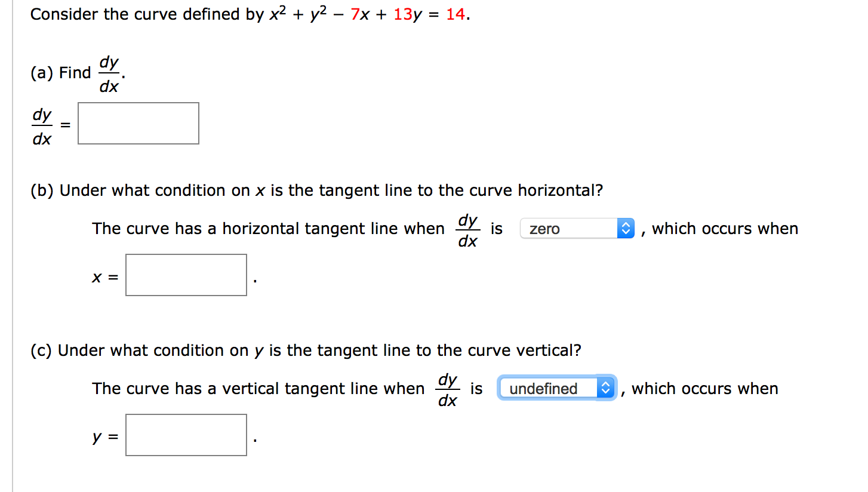Click the up-down arrows on the zero dropdown
The image size is (868, 492).
pyautogui.click(x=626, y=228)
